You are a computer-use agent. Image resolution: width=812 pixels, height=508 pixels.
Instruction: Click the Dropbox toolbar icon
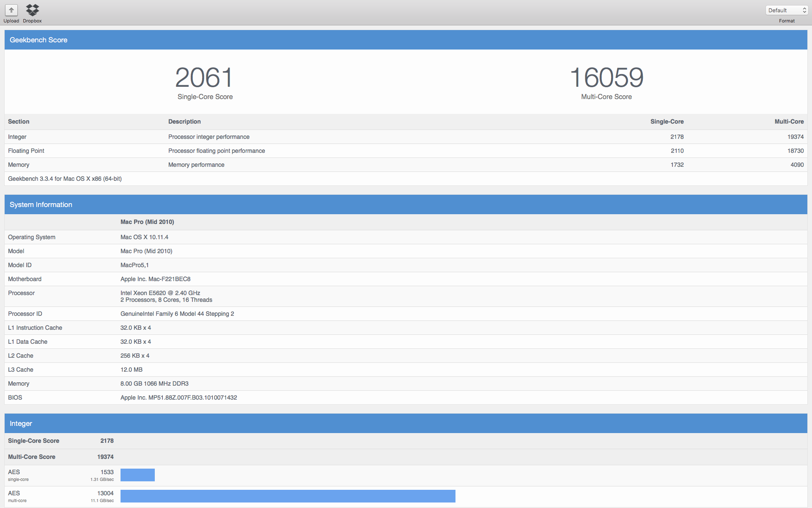tap(32, 10)
